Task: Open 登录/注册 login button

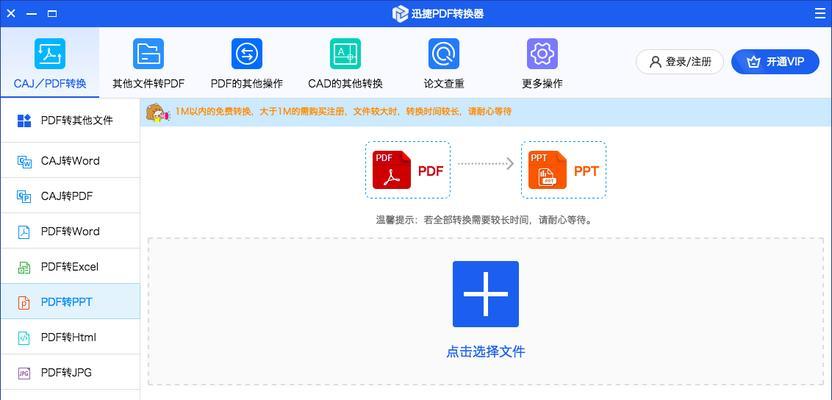Action: point(680,62)
